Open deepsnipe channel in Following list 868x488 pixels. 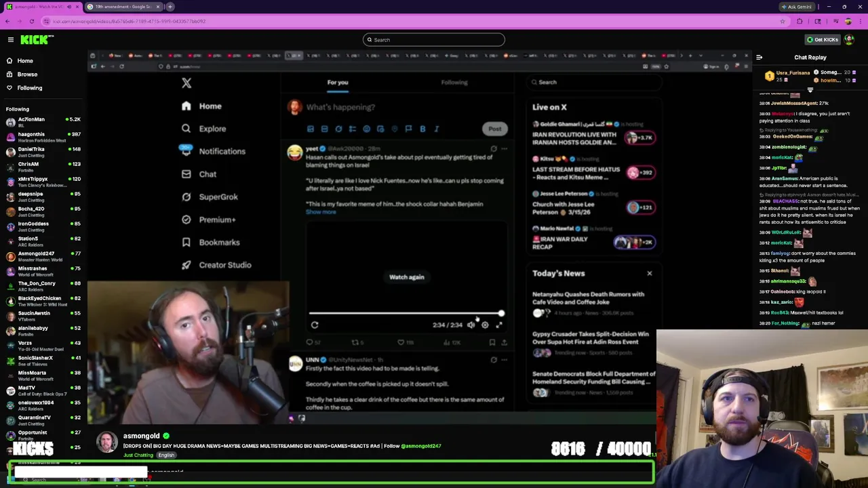click(42, 197)
